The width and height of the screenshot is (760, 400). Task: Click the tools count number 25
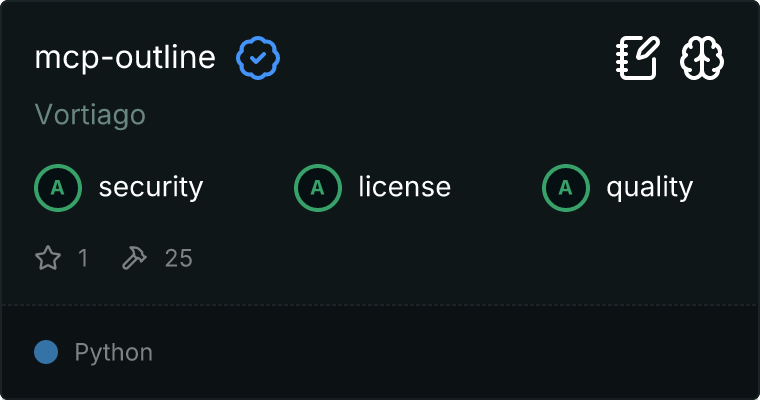[178, 259]
